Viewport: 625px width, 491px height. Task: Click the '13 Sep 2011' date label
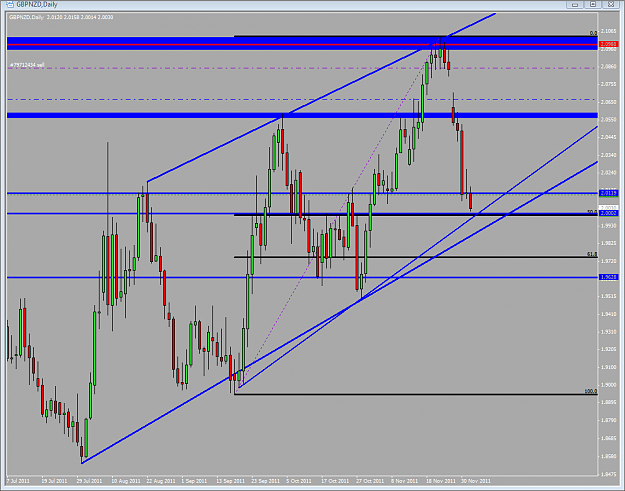pos(230,481)
